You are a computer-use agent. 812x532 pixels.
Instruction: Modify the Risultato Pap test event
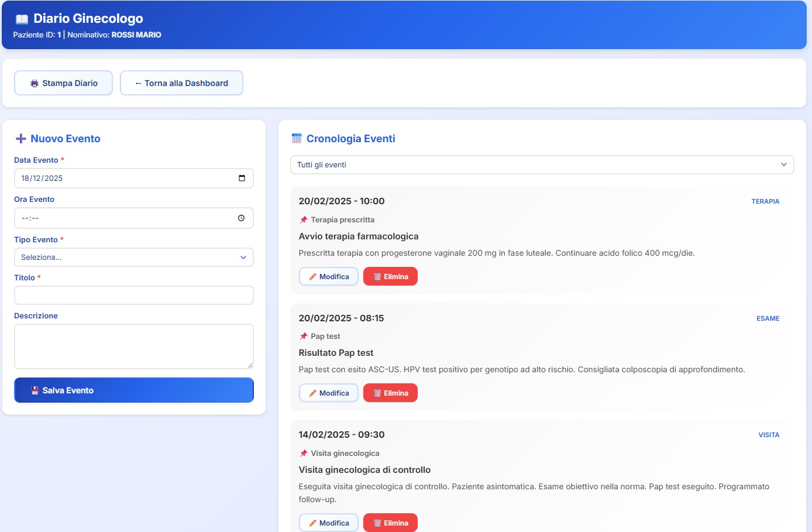(329, 393)
